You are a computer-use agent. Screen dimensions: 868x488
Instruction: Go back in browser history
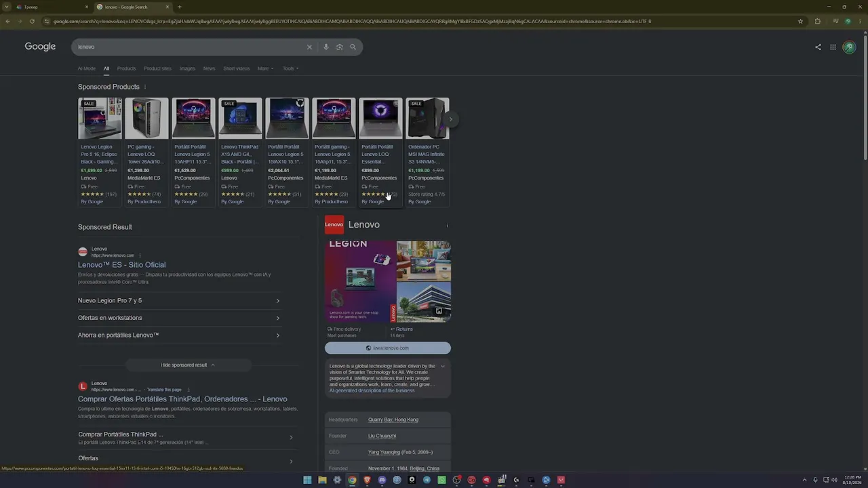(7, 21)
